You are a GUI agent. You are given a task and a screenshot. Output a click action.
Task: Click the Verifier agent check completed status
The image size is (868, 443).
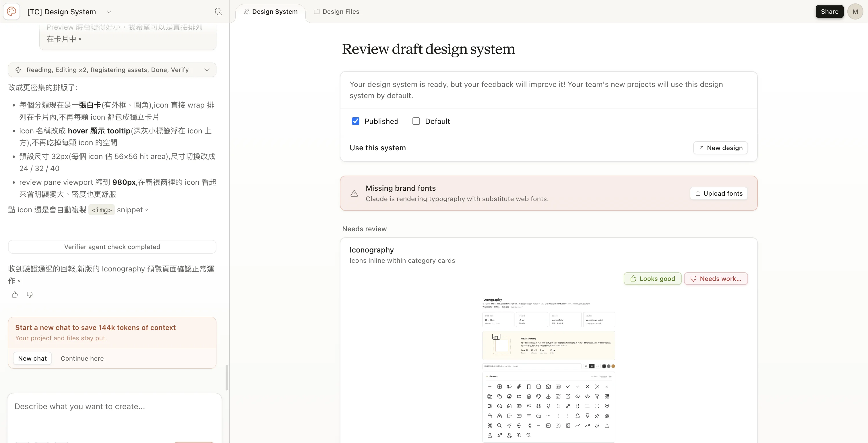(x=112, y=246)
